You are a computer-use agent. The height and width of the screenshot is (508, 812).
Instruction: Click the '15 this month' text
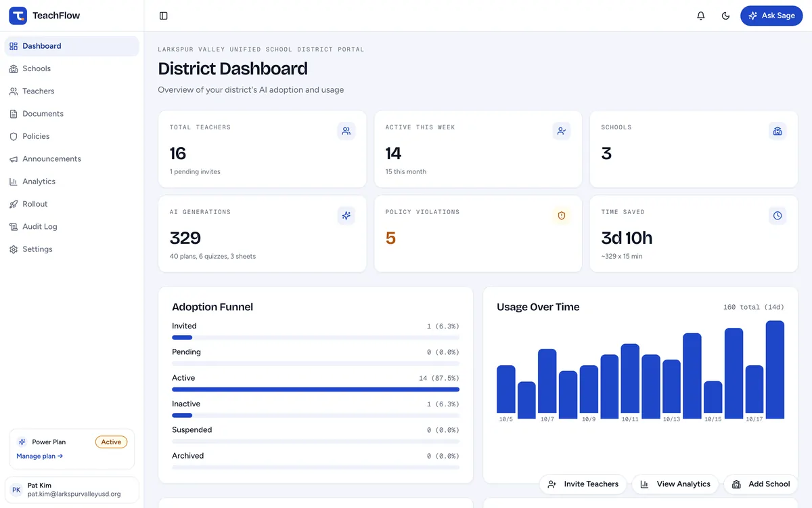click(x=406, y=172)
